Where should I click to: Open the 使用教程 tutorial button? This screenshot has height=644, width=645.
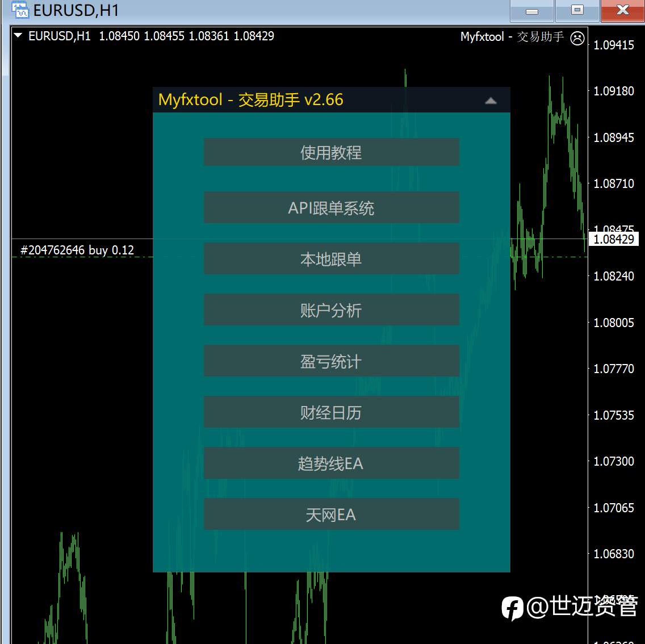pyautogui.click(x=331, y=152)
